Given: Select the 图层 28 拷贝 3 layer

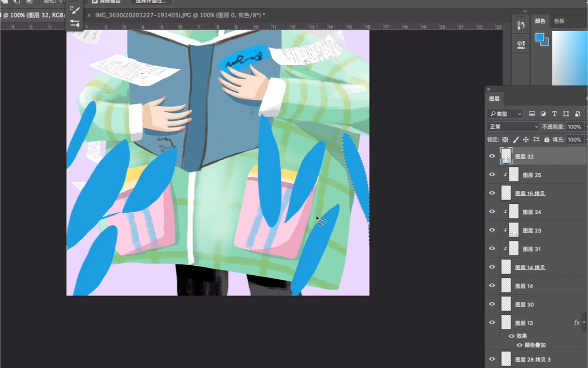Looking at the screenshot, I should pos(536,359).
